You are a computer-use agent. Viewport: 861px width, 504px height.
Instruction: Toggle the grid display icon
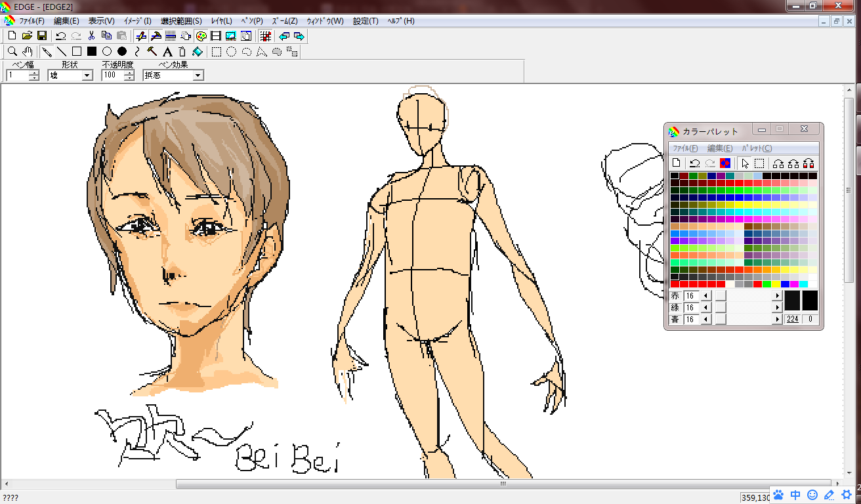pyautogui.click(x=265, y=36)
